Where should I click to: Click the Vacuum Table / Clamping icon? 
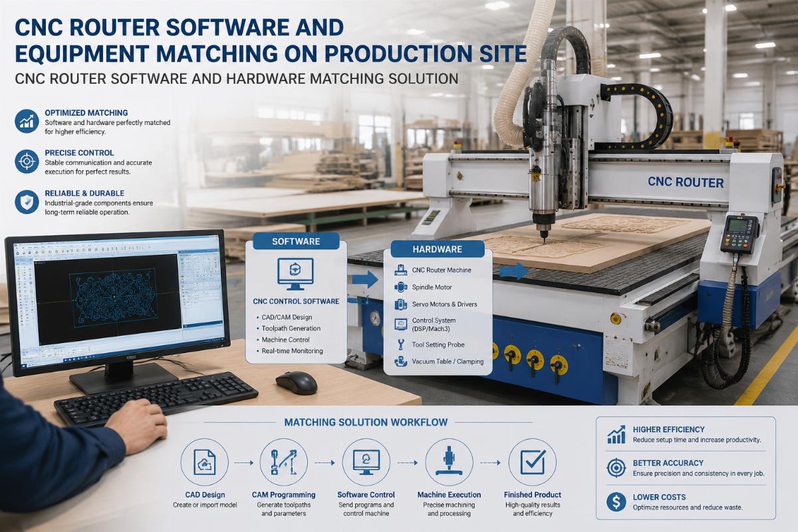[400, 362]
